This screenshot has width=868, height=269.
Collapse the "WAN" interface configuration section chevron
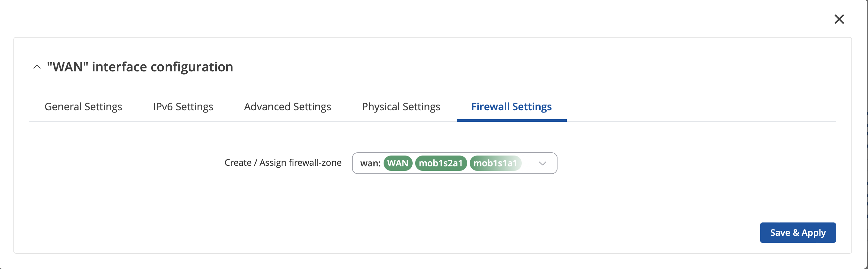[37, 67]
